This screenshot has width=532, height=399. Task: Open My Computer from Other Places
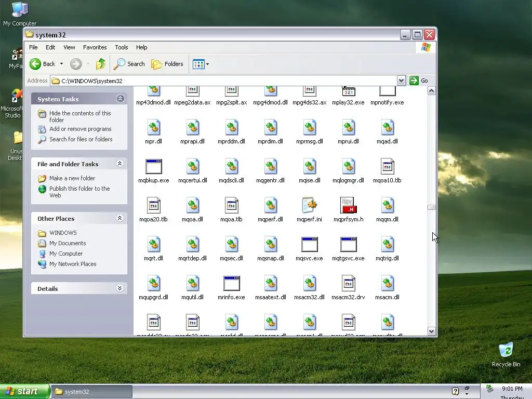pyautogui.click(x=66, y=254)
